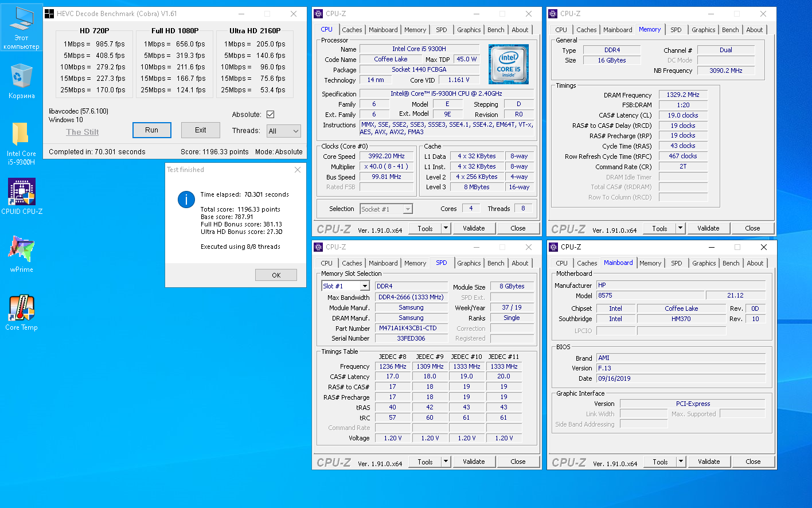Click the BIOS Date 09/16/2019 field

(681, 378)
